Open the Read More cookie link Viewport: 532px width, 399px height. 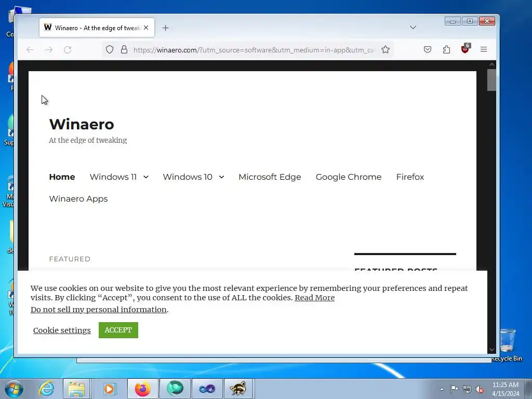point(314,298)
